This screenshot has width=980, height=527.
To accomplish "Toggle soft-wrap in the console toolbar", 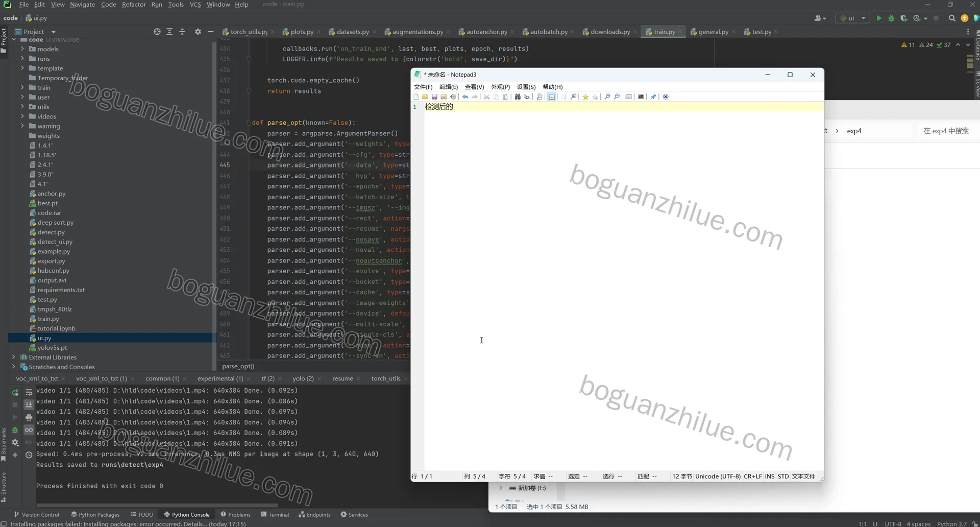I will [x=29, y=392].
